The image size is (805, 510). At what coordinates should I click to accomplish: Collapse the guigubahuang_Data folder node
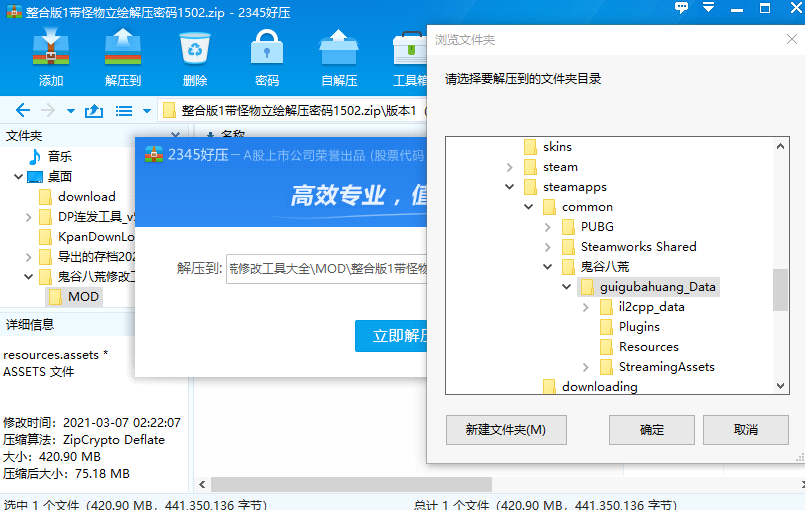[566, 287]
